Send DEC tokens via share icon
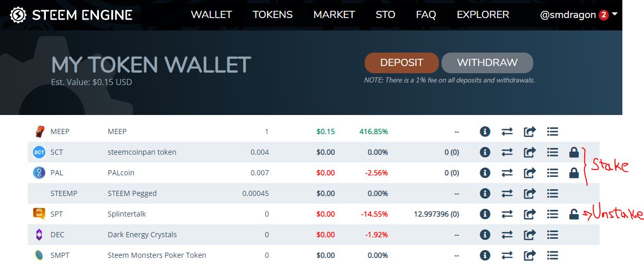This screenshot has width=644, height=280. pos(530,235)
